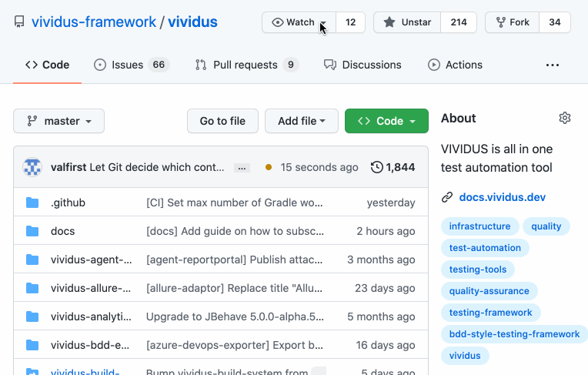Click the docs folder icon
This screenshot has width=588, height=375.
(32, 231)
